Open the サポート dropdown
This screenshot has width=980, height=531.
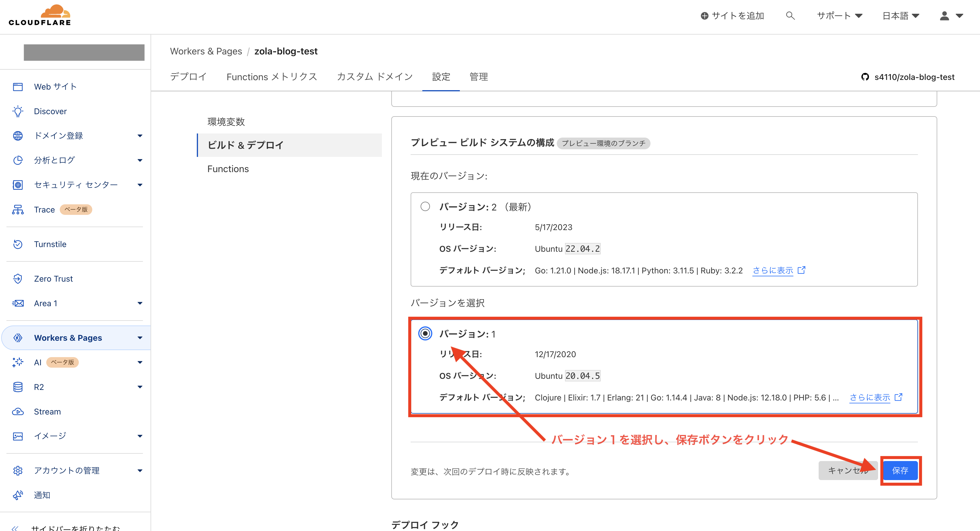coord(839,16)
